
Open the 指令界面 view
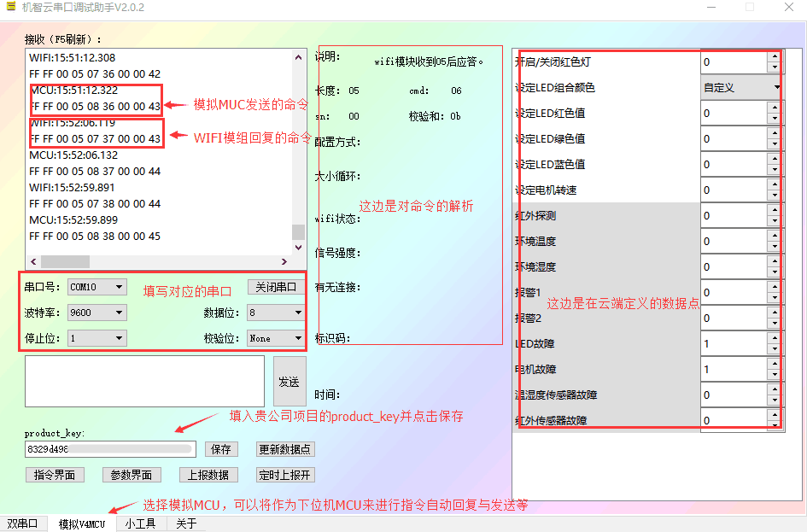point(55,475)
